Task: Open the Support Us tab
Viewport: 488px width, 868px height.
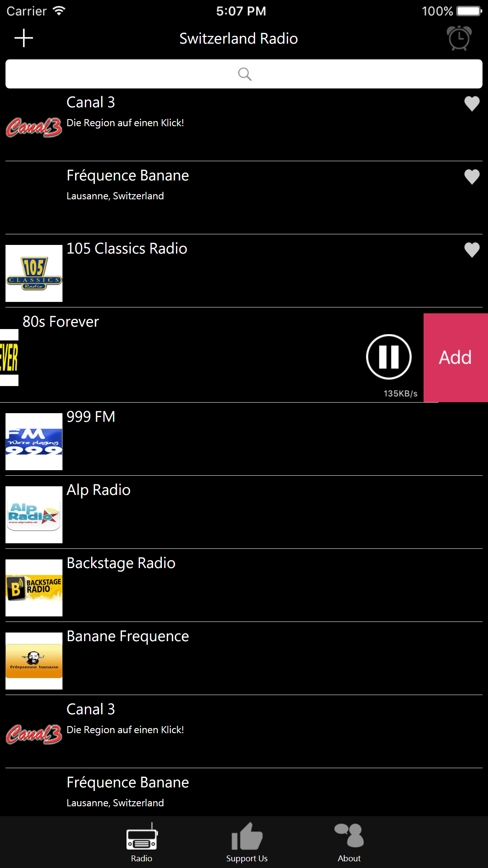Action: coord(247,842)
